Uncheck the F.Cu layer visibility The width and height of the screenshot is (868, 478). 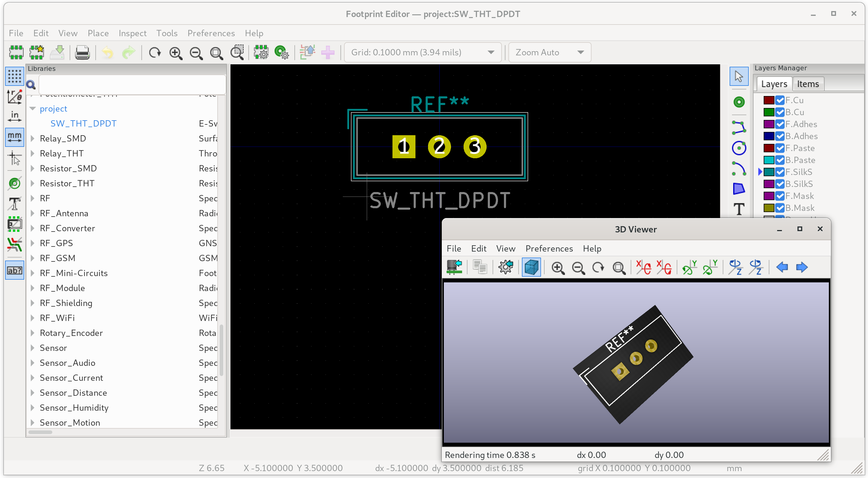pyautogui.click(x=780, y=101)
